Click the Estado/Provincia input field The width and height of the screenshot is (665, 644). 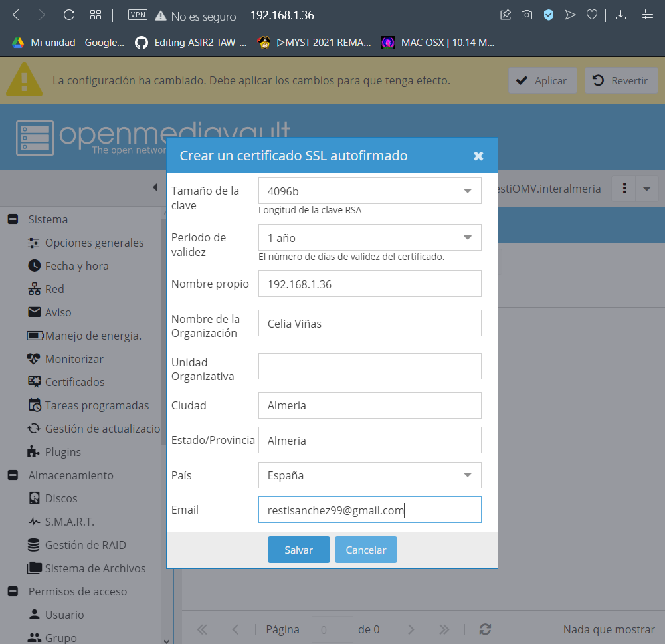point(369,440)
